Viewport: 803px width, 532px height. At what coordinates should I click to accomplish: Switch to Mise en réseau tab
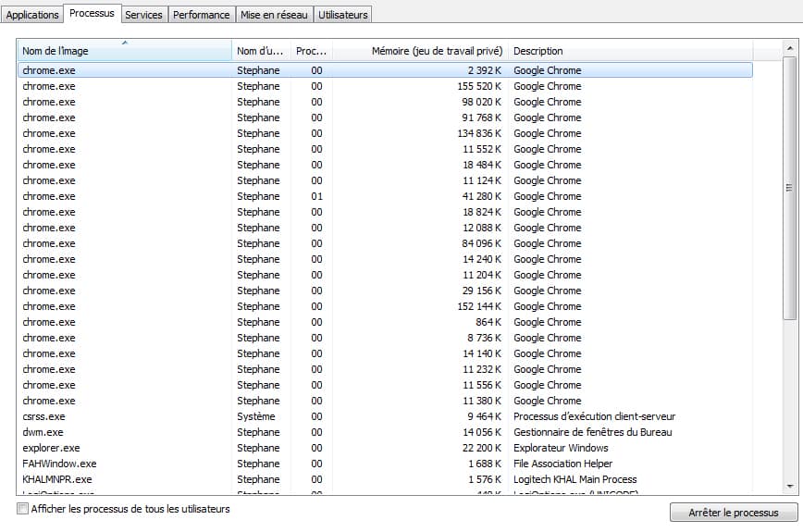pyautogui.click(x=274, y=14)
